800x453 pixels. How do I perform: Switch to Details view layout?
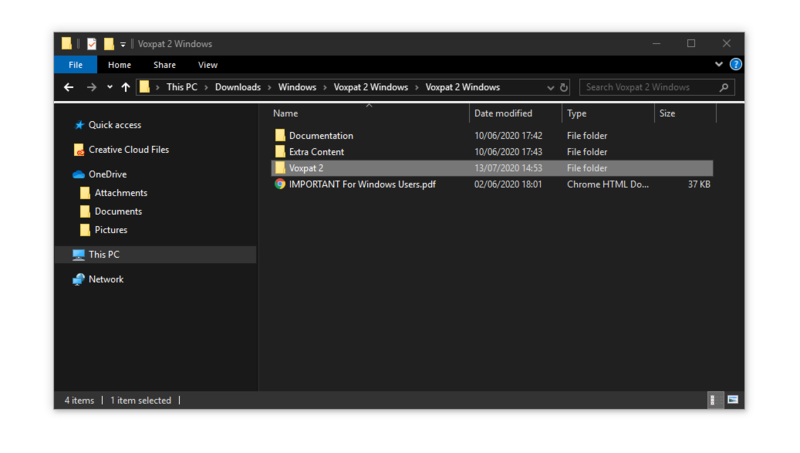[x=713, y=400]
